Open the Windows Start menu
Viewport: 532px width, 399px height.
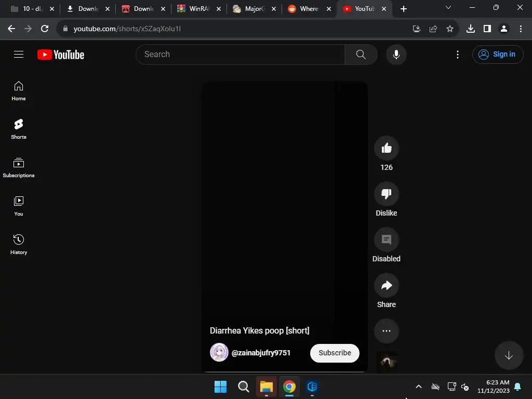pos(220,387)
